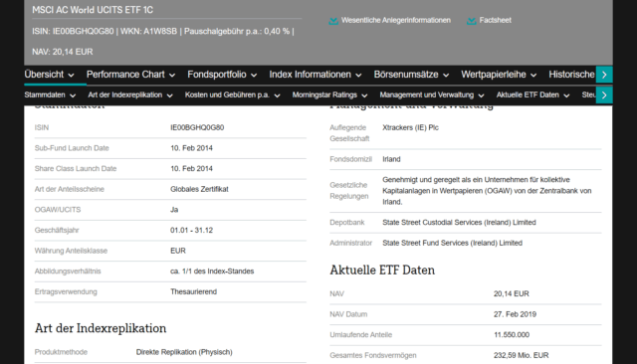The width and height of the screenshot is (637, 364).
Task: Click the teal arrow ending the sub-navigation bar
Action: pyautogui.click(x=604, y=94)
